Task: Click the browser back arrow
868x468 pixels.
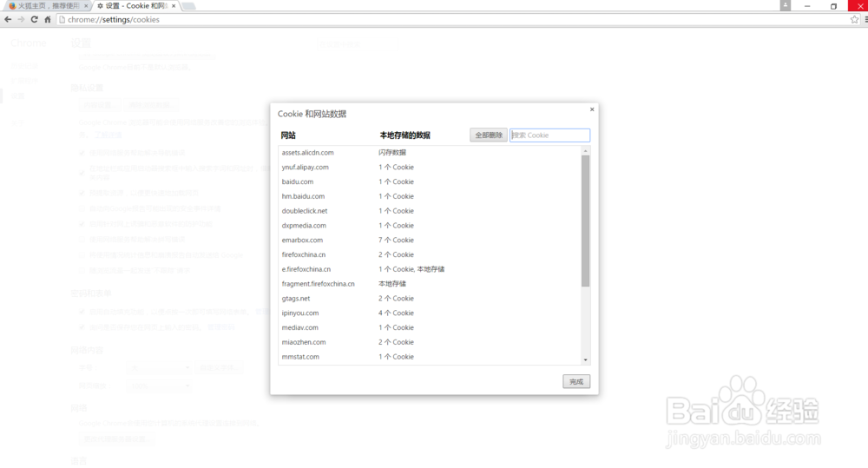Action: [x=8, y=19]
